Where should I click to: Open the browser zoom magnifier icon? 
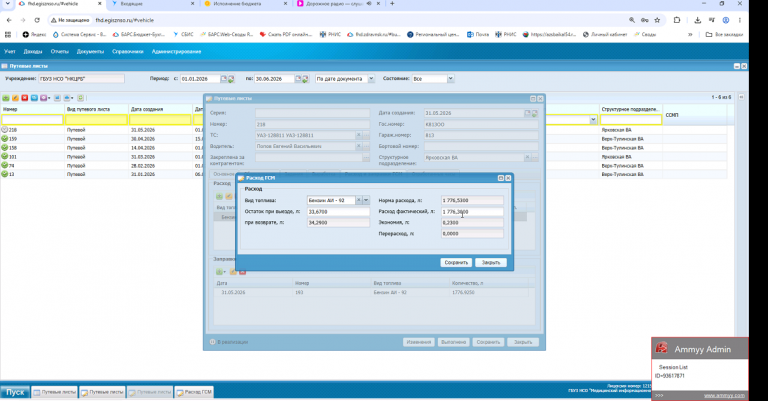tap(632, 20)
